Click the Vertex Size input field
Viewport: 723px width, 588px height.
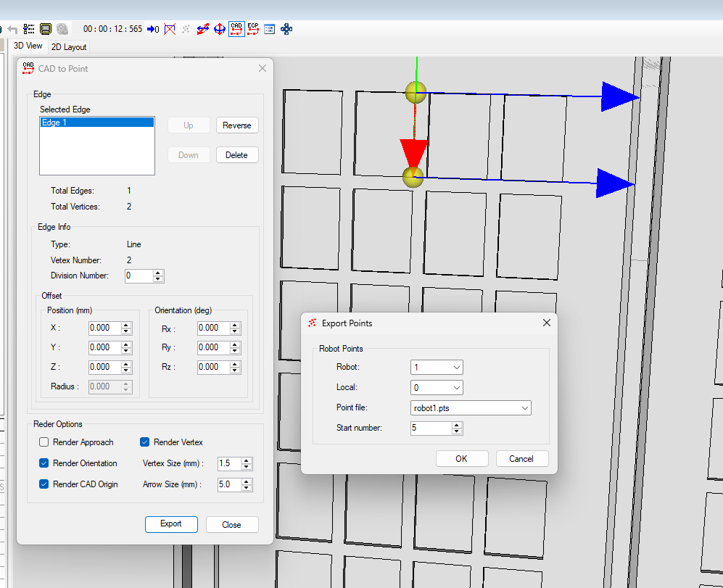click(x=230, y=463)
